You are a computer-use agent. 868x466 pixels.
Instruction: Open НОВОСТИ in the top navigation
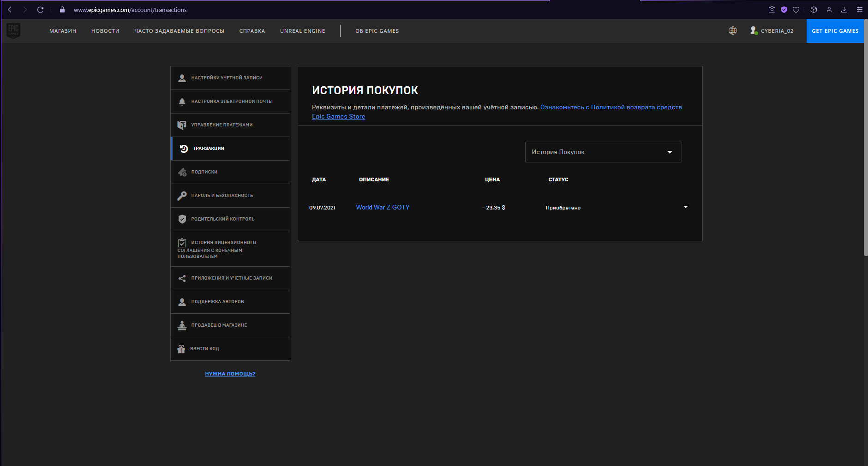tap(105, 31)
